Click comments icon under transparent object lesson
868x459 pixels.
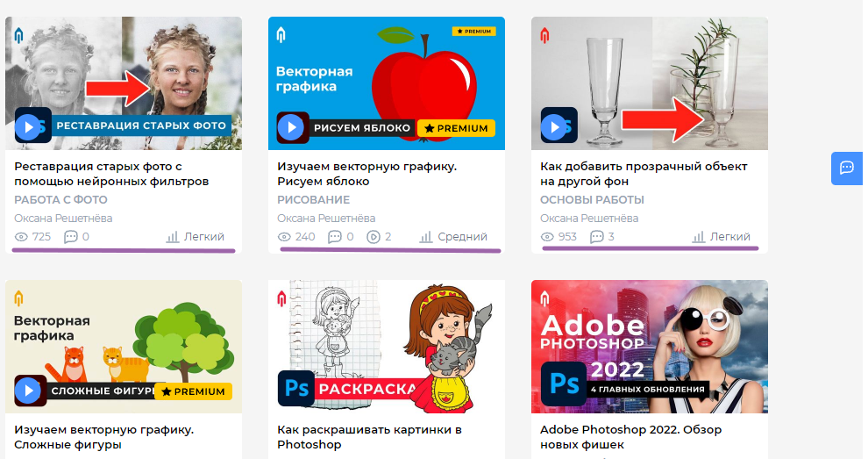click(x=597, y=237)
